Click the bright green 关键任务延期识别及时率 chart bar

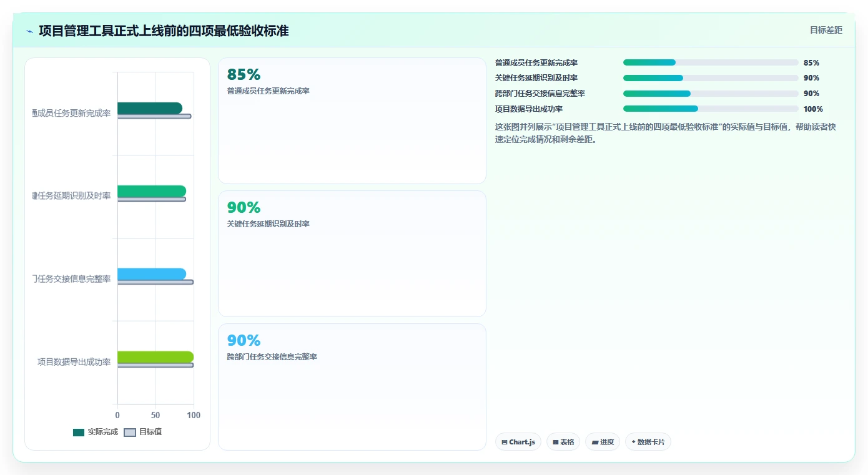pos(152,191)
